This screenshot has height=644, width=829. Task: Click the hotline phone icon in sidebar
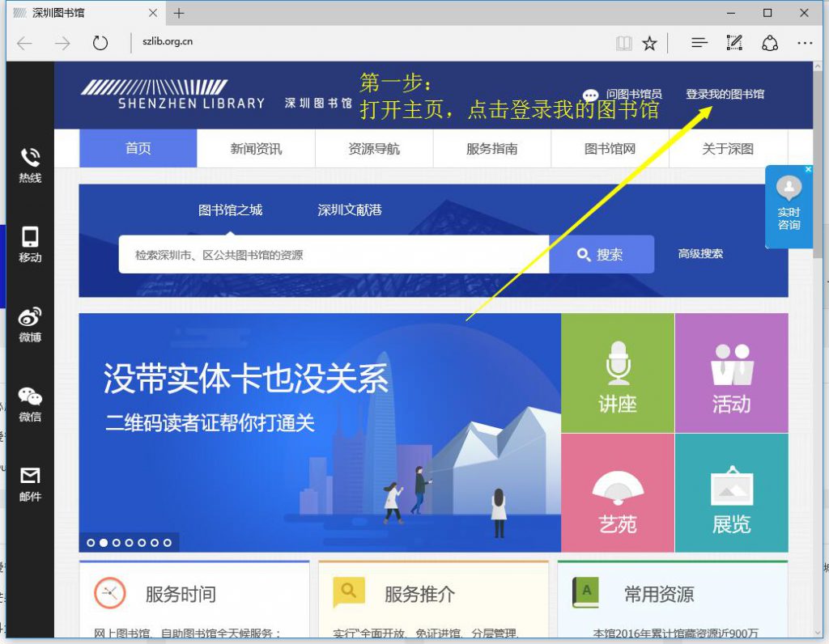pyautogui.click(x=30, y=158)
